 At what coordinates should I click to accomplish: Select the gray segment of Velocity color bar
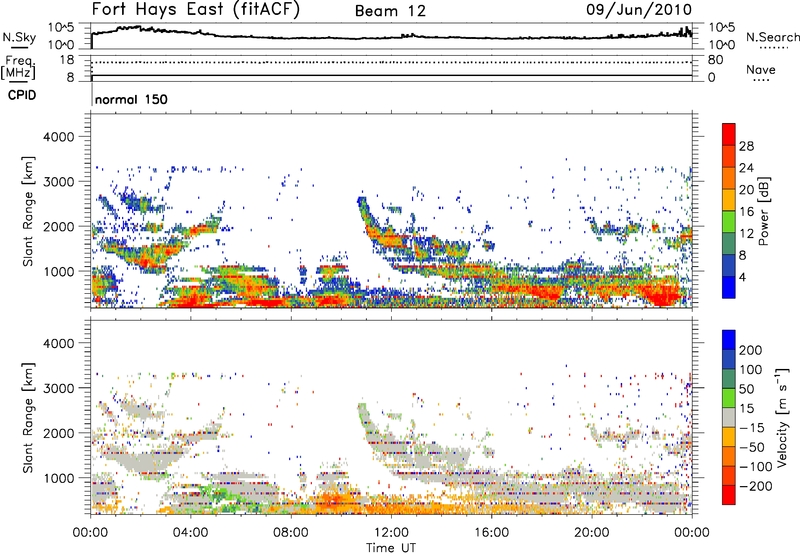[x=729, y=418]
